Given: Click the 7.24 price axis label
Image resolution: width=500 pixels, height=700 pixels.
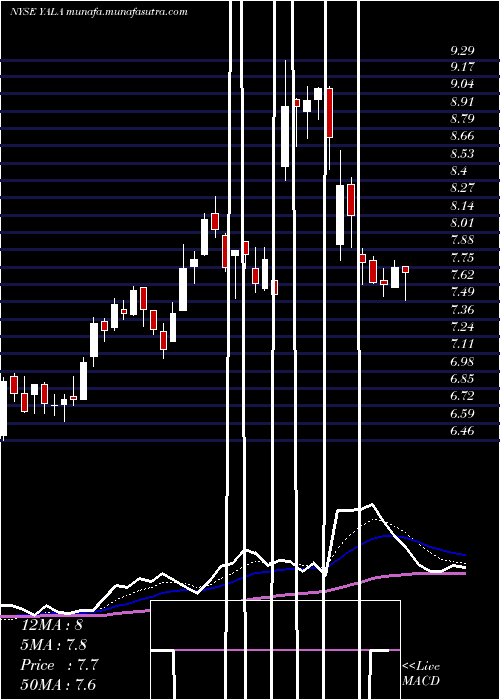Looking at the screenshot, I should [462, 327].
